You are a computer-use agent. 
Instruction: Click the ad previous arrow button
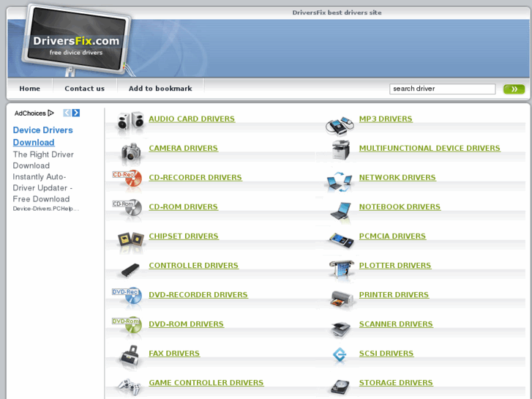pyautogui.click(x=67, y=113)
